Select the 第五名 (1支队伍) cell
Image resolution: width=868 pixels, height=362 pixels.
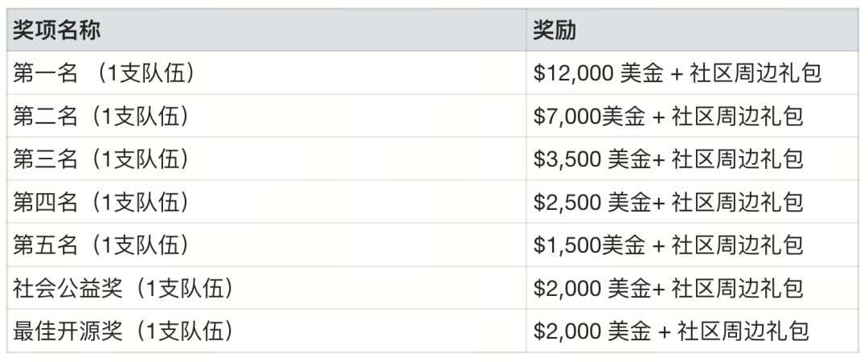[x=101, y=245]
